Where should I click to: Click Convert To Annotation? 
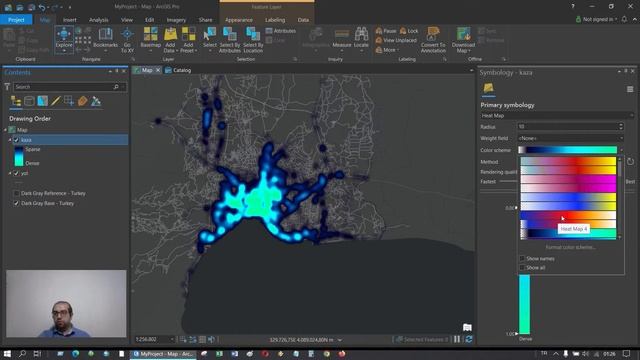tap(433, 40)
